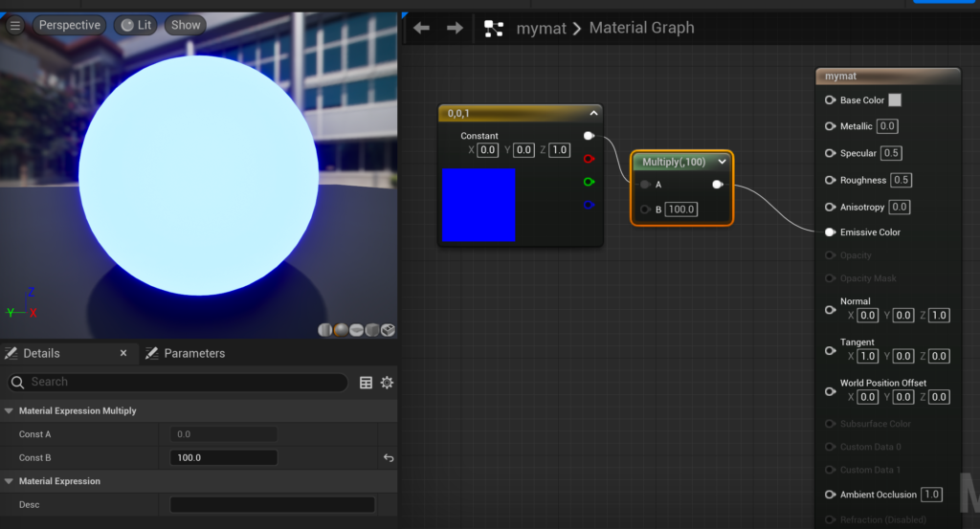The image size is (980, 529).
Task: Collapse the Material Expression Multiply section
Action: 10,410
